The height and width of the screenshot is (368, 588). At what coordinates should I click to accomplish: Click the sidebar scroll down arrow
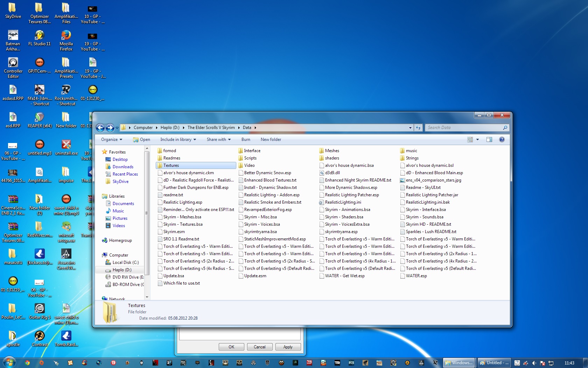(x=147, y=297)
